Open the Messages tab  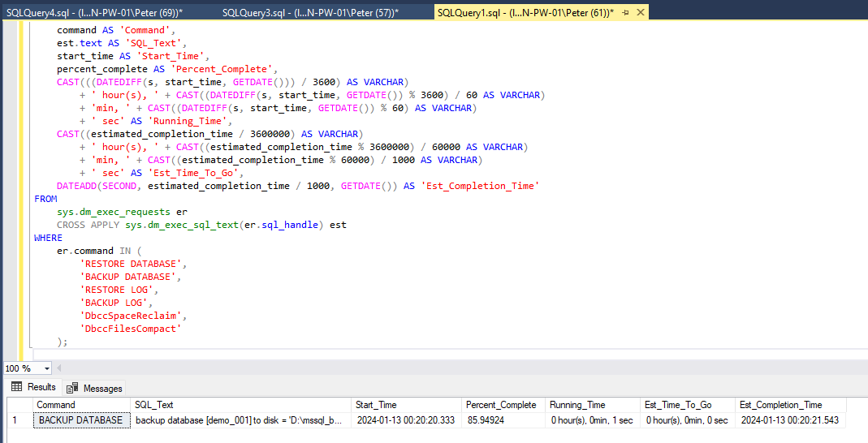click(x=102, y=388)
